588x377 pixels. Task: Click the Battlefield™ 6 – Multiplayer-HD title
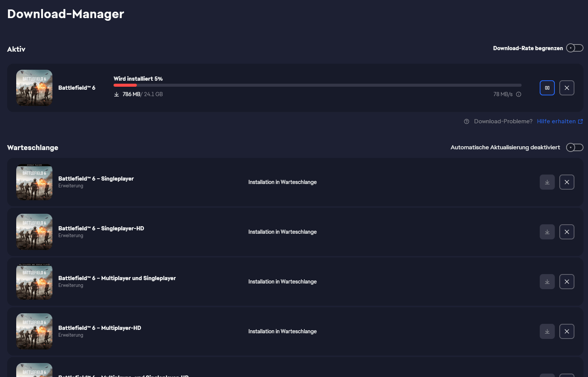pyautogui.click(x=100, y=328)
